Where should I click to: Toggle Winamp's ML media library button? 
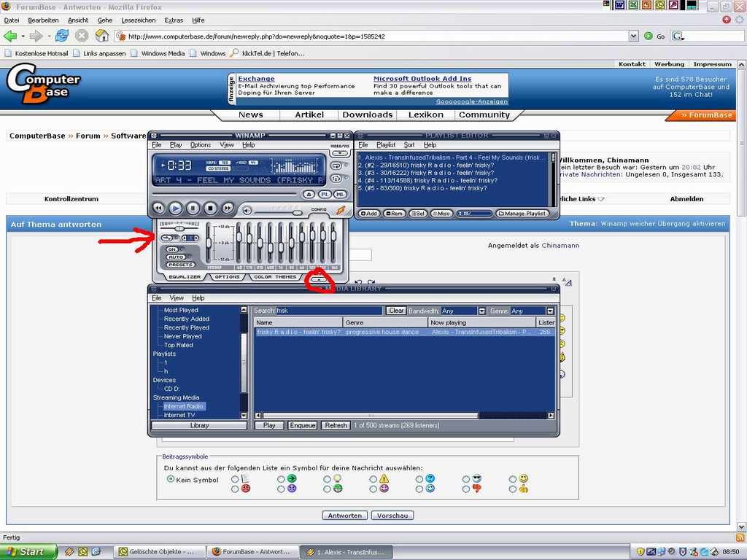pyautogui.click(x=340, y=194)
